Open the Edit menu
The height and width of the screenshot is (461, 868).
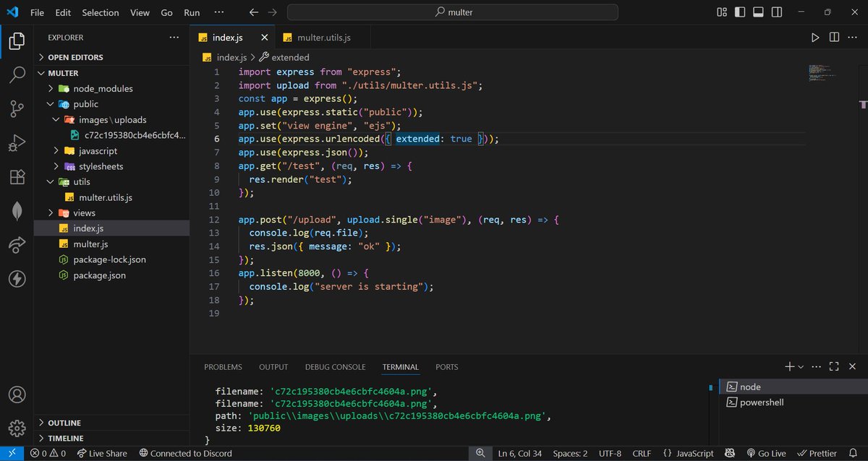pos(63,12)
